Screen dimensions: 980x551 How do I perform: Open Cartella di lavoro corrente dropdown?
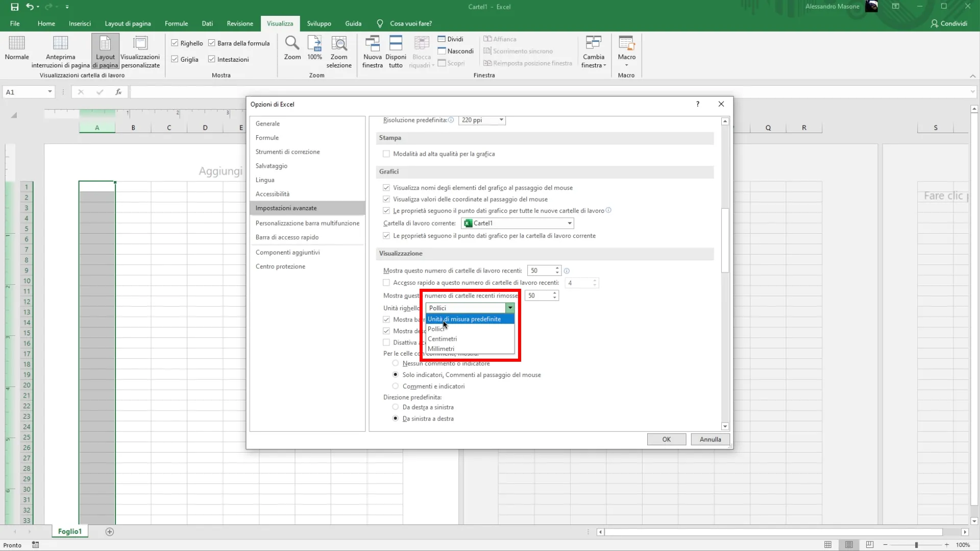[569, 223]
